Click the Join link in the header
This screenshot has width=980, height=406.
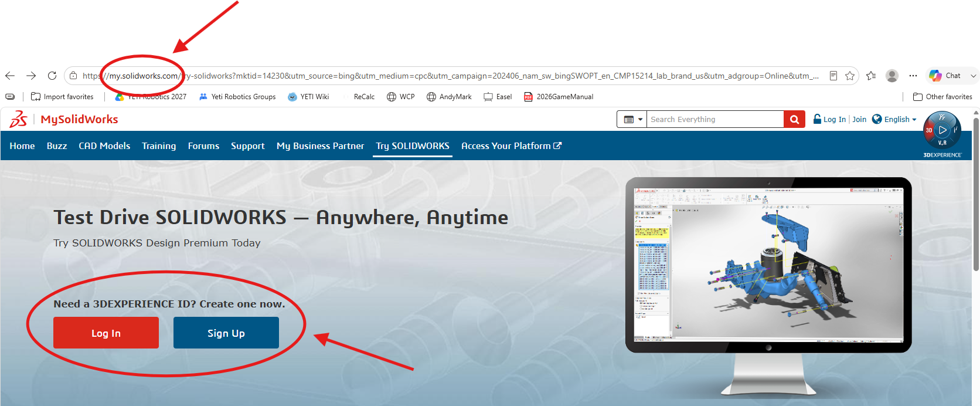pyautogui.click(x=859, y=119)
